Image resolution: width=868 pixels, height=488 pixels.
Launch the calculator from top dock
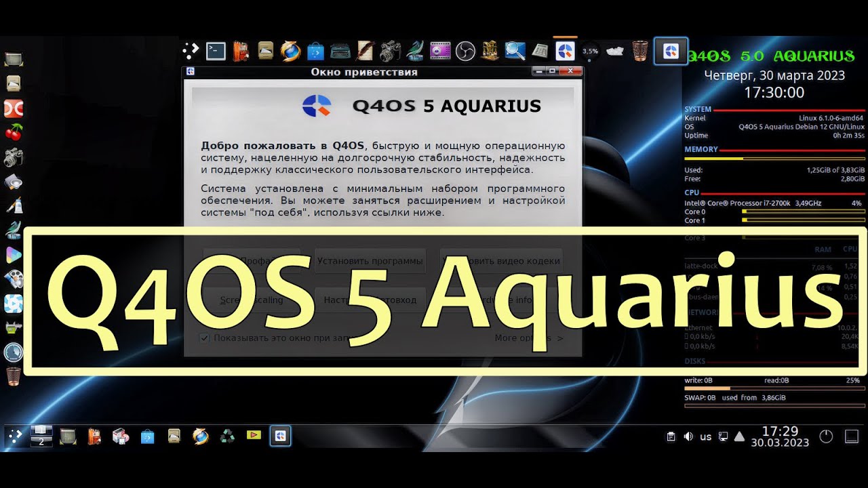pos(540,51)
